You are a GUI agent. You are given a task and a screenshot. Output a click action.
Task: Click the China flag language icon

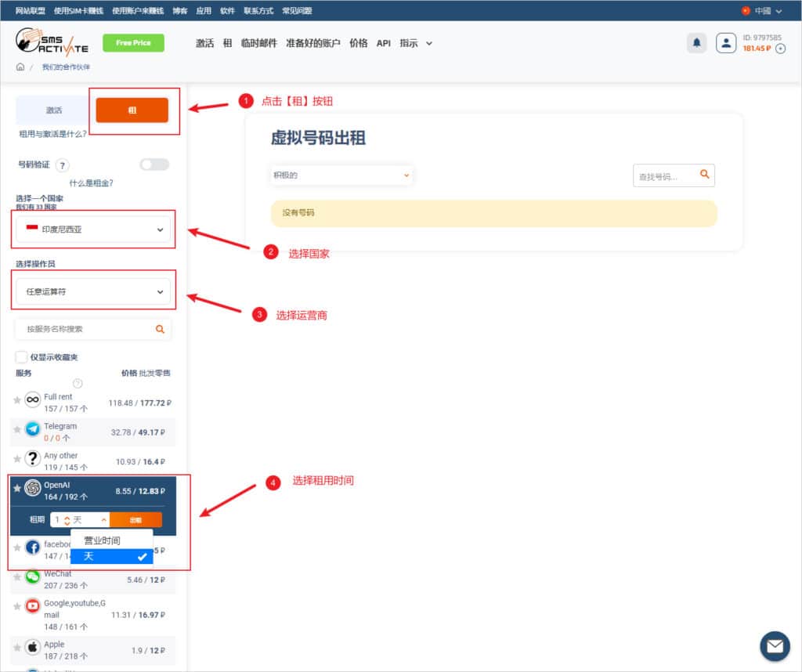[746, 11]
